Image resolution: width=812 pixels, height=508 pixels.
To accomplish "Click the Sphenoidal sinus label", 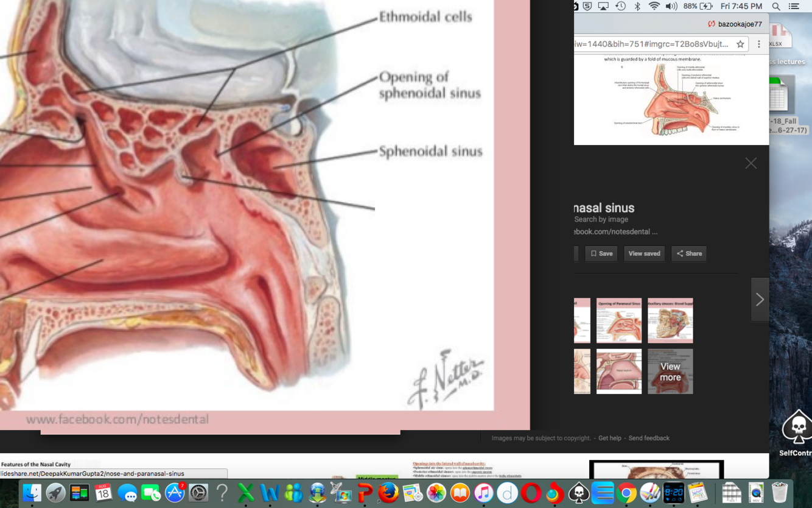I will [x=430, y=151].
